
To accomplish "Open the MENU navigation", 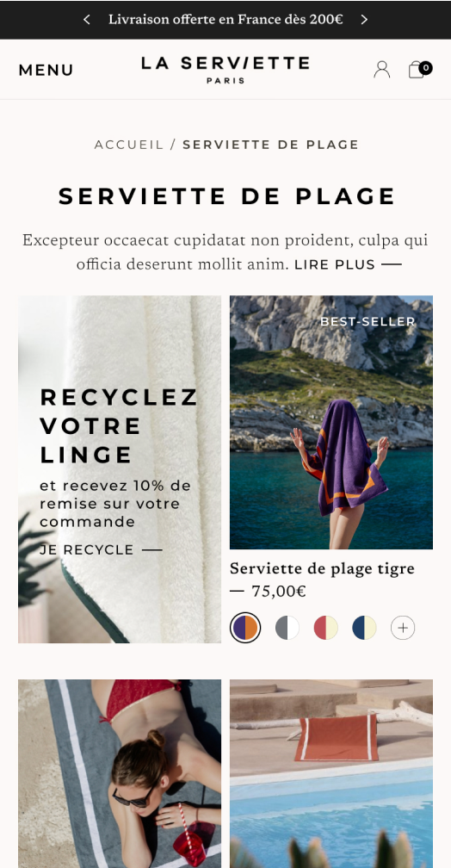I will pyautogui.click(x=46, y=70).
